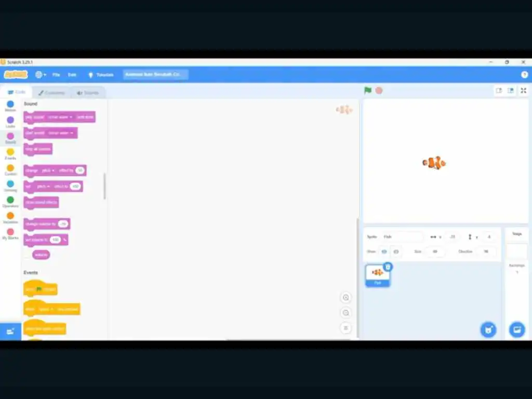Enter full screen stage mode
This screenshot has height=399, width=532.
pos(524,90)
